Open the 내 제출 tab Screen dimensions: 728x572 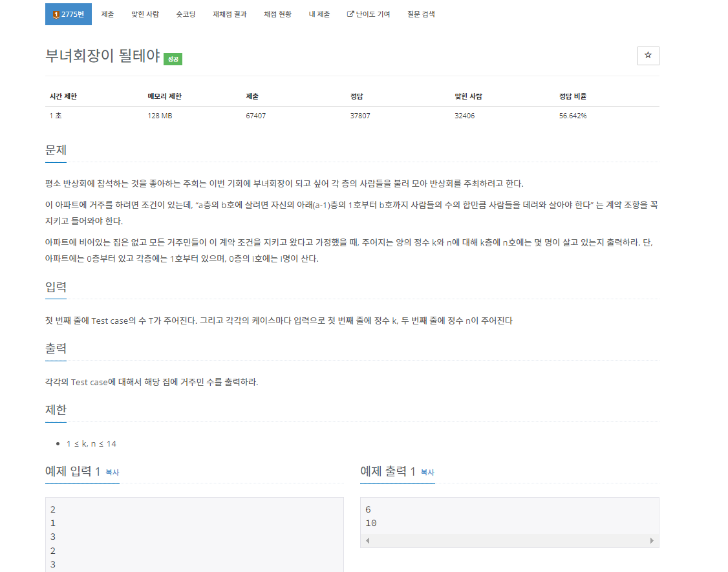click(x=319, y=14)
